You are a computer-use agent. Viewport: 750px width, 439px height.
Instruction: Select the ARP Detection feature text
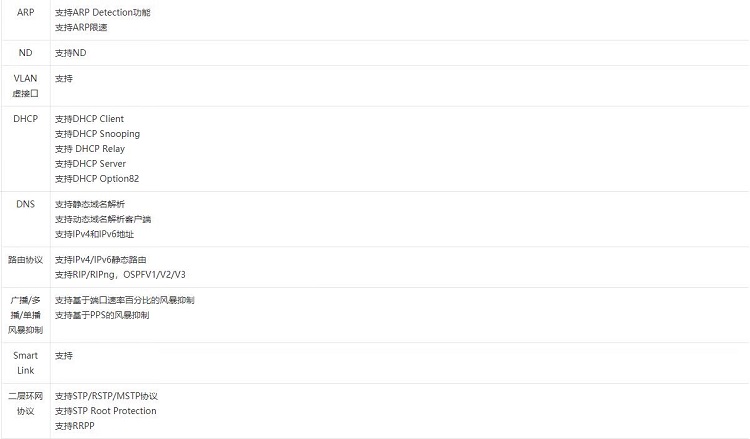click(x=102, y=12)
